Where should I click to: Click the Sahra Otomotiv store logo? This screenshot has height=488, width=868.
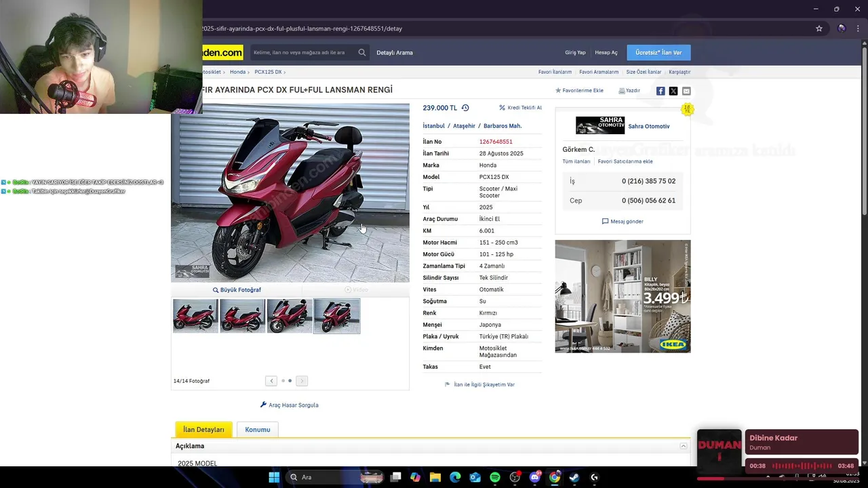point(600,125)
